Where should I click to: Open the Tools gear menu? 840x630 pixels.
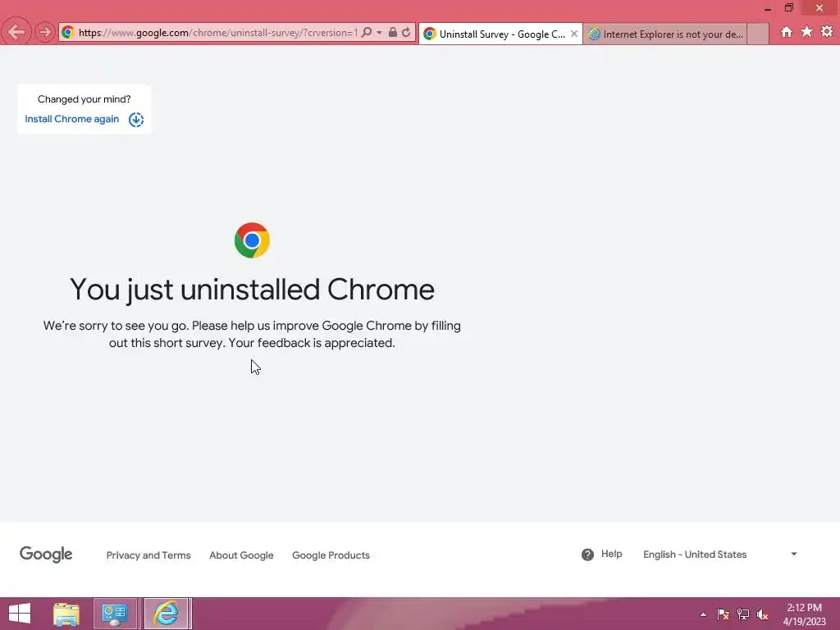point(827,32)
